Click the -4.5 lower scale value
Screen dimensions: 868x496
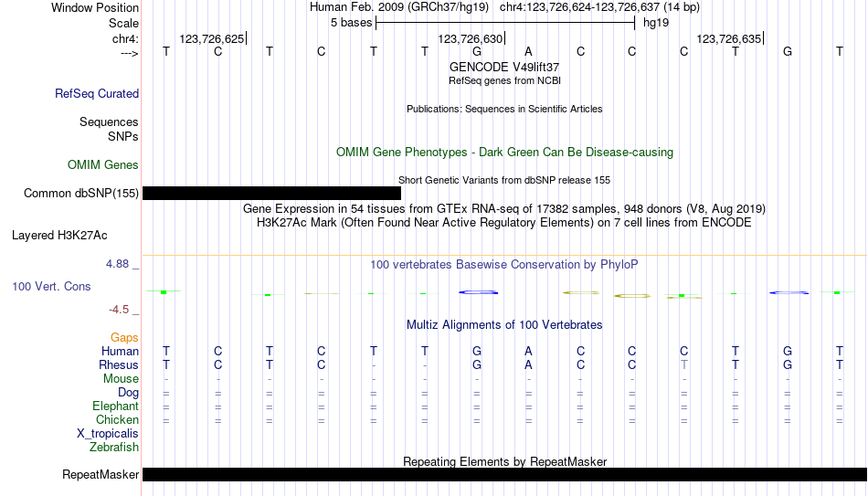pyautogui.click(x=119, y=310)
